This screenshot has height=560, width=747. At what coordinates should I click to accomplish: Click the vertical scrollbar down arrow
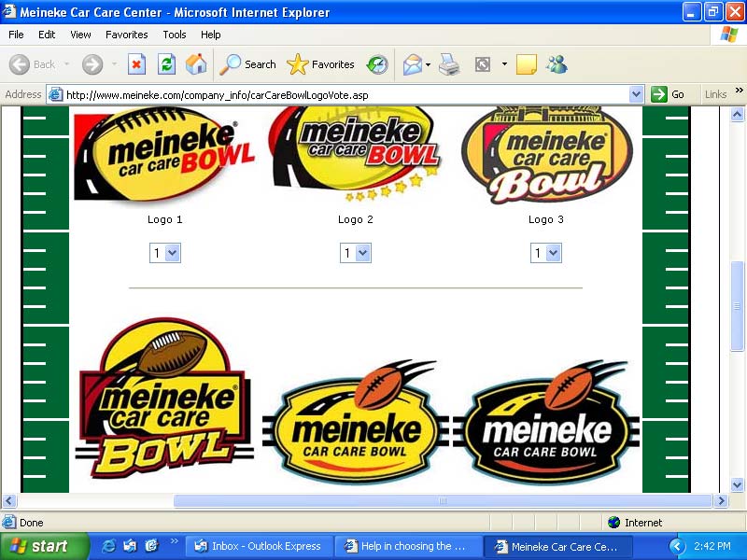click(x=737, y=484)
